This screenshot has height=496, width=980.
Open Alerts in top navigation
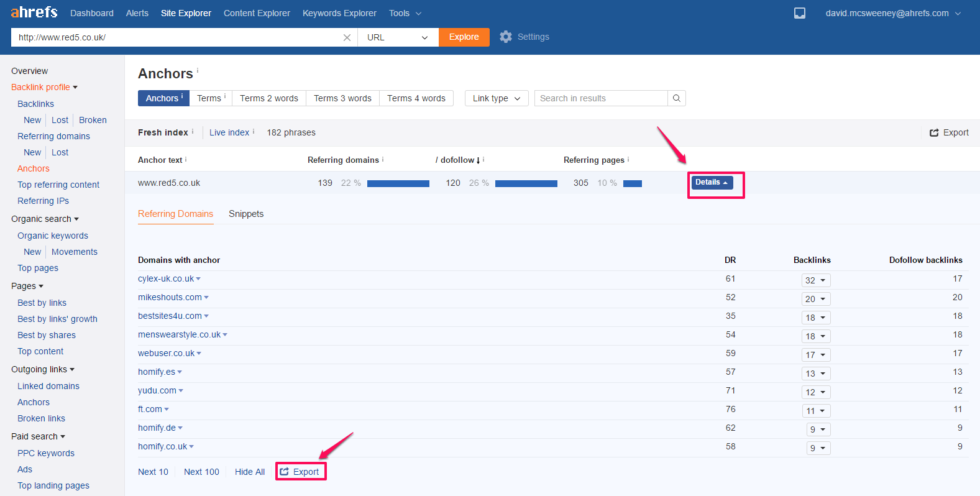(137, 13)
